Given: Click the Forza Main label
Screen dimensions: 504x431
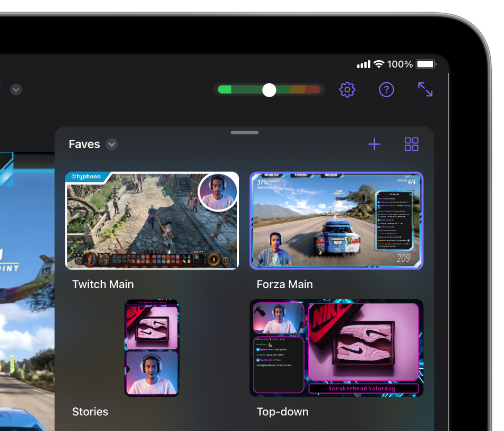Looking at the screenshot, I should point(284,284).
